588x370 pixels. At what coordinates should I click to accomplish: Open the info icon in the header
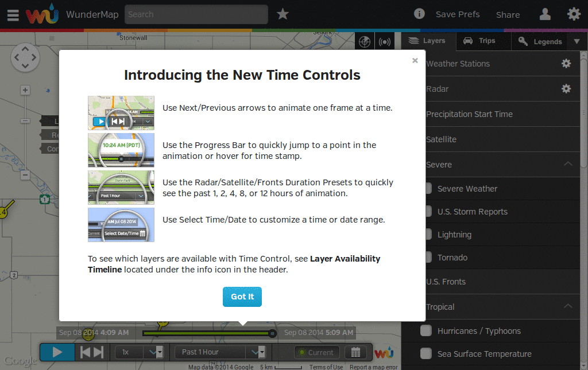[x=419, y=14]
